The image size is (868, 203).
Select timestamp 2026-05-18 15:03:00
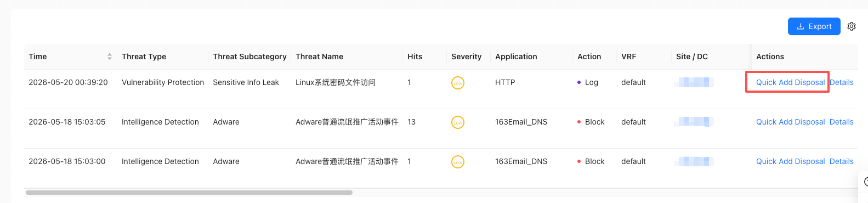67,161
